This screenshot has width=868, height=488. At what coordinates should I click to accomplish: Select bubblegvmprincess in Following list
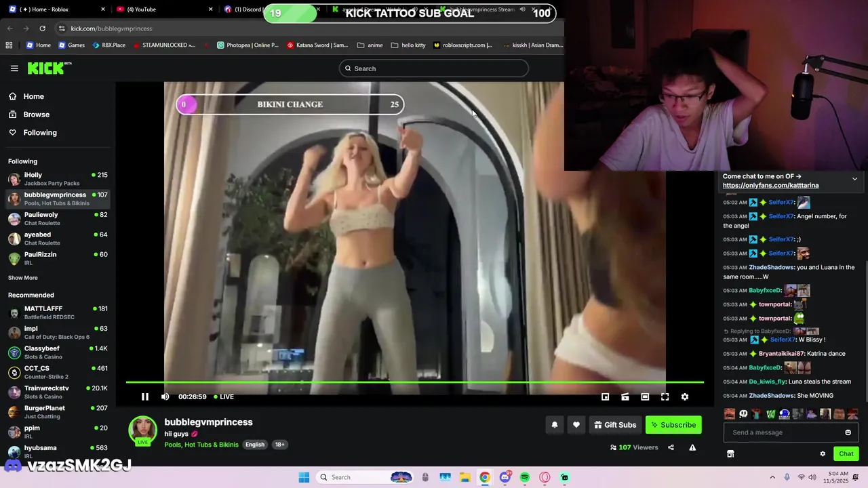pos(58,199)
